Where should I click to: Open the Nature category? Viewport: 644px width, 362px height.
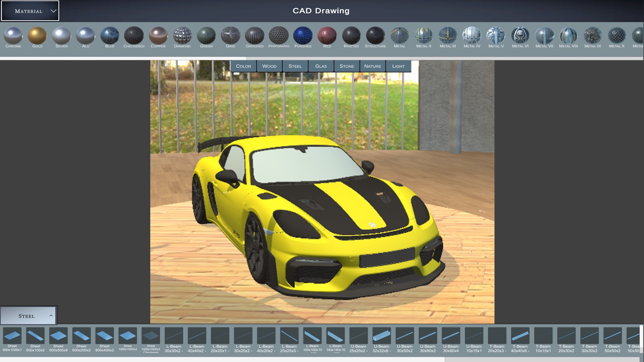373,66
